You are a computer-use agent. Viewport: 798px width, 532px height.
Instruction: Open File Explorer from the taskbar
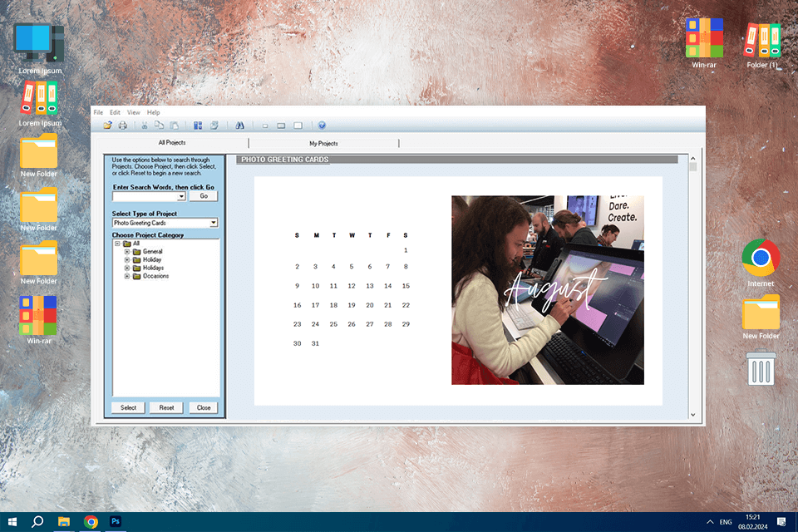tap(64, 522)
